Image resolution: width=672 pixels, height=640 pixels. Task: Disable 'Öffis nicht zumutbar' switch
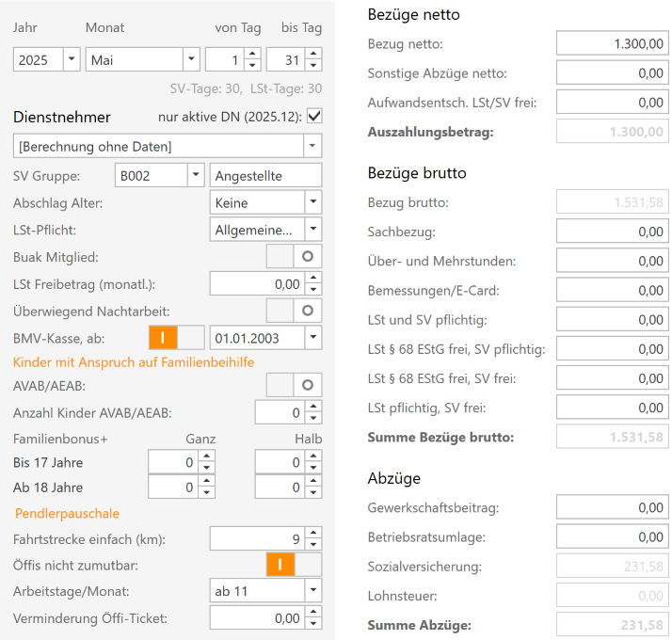click(x=294, y=565)
